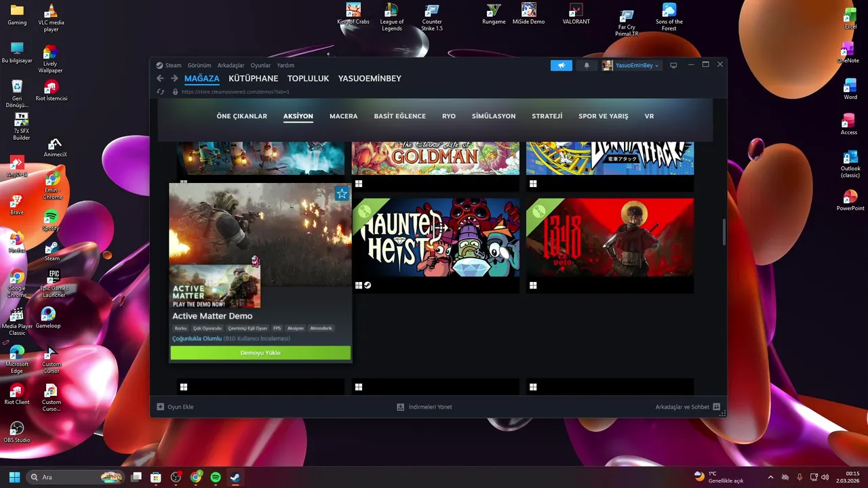Image resolution: width=868 pixels, height=488 pixels.
Task: Open Arkadaşlar ve Sohbet
Action: coord(682,407)
